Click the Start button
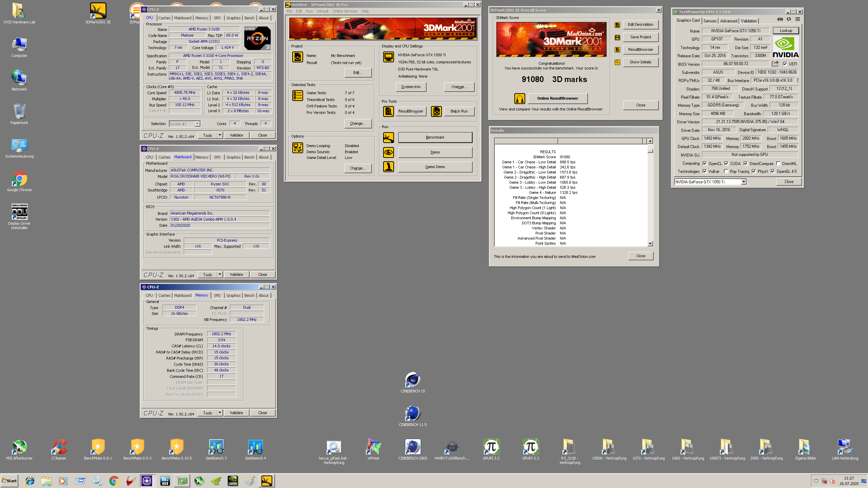Viewport: 868px width, 488px height. click(9, 481)
